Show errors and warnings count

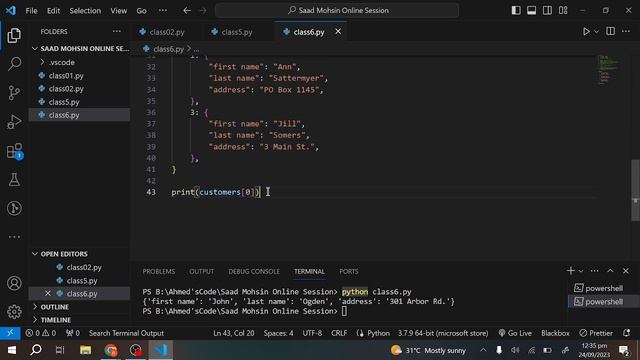point(41,333)
